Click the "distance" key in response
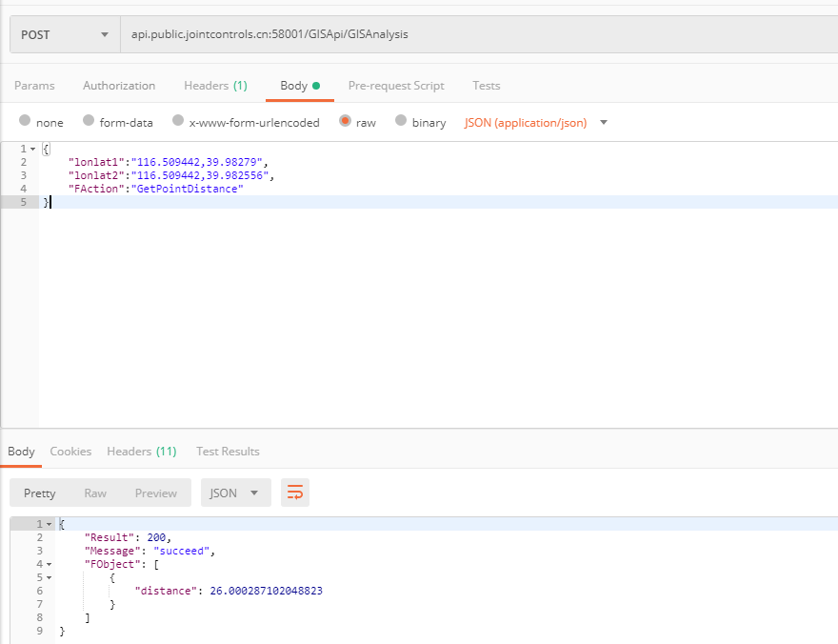The image size is (838, 644). (x=166, y=591)
